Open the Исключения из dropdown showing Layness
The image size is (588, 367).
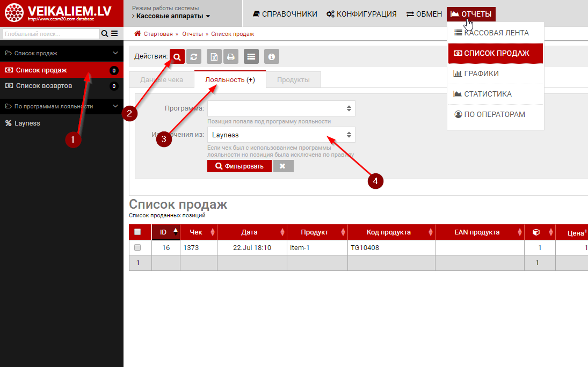click(x=281, y=135)
